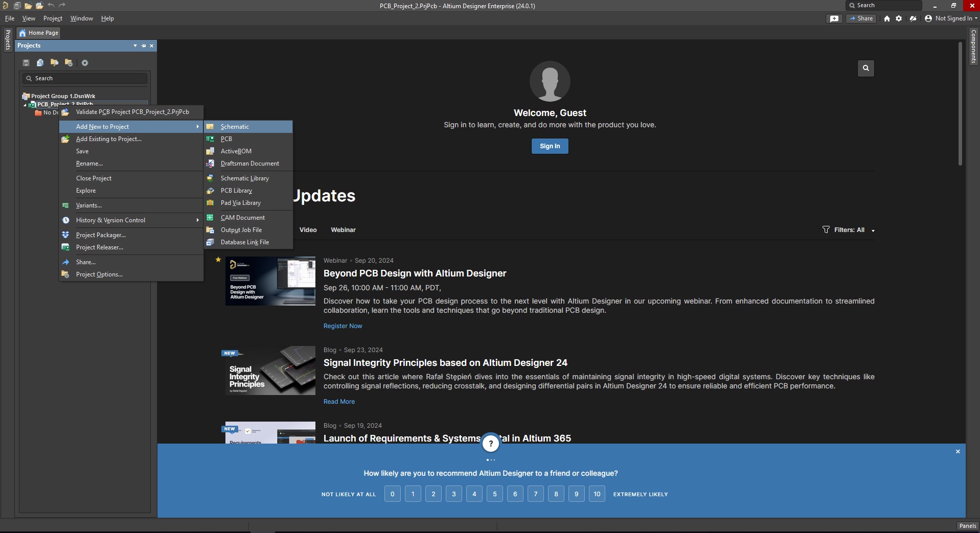Click the Save All Documents icon in title bar
This screenshot has width=980, height=533.
coord(17,6)
